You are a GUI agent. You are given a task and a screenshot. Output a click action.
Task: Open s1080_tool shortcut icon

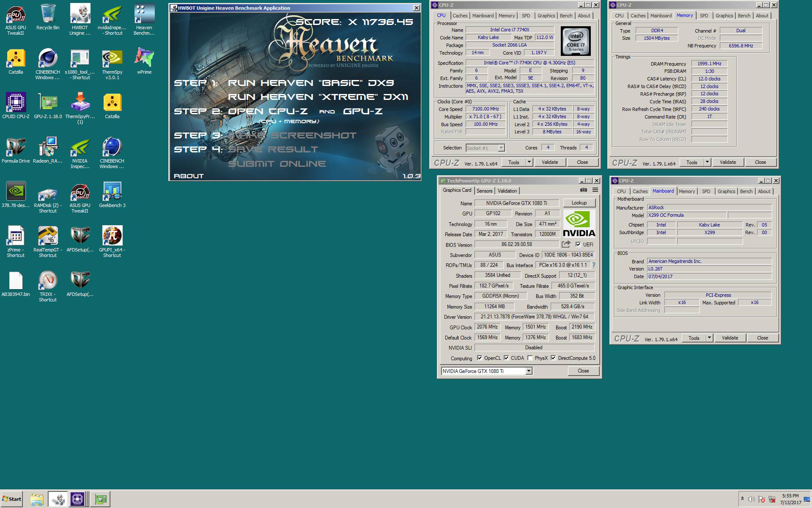click(80, 64)
